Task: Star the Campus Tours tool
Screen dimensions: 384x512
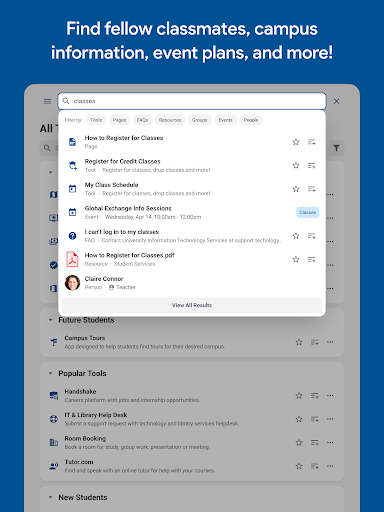Action: (x=299, y=342)
